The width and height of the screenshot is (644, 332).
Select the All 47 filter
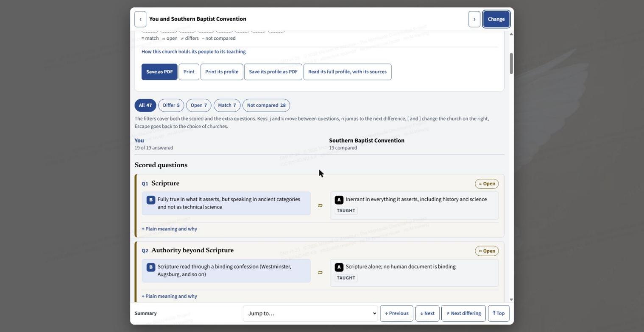145,105
